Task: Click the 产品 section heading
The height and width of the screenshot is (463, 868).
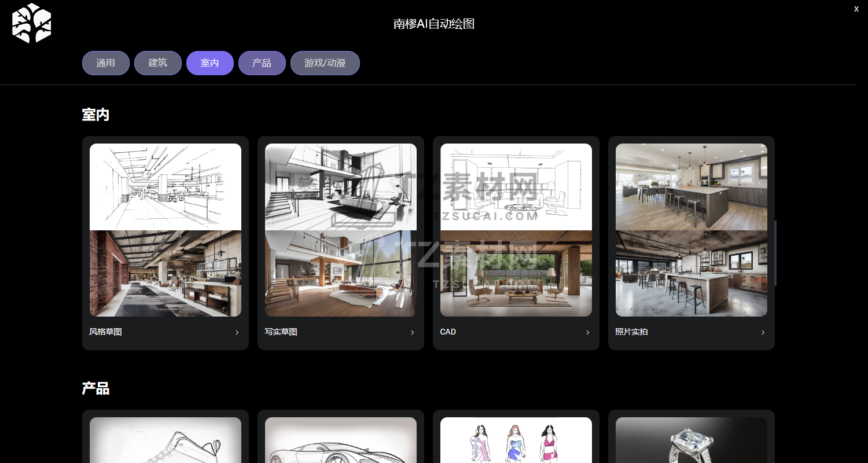Action: tap(95, 388)
